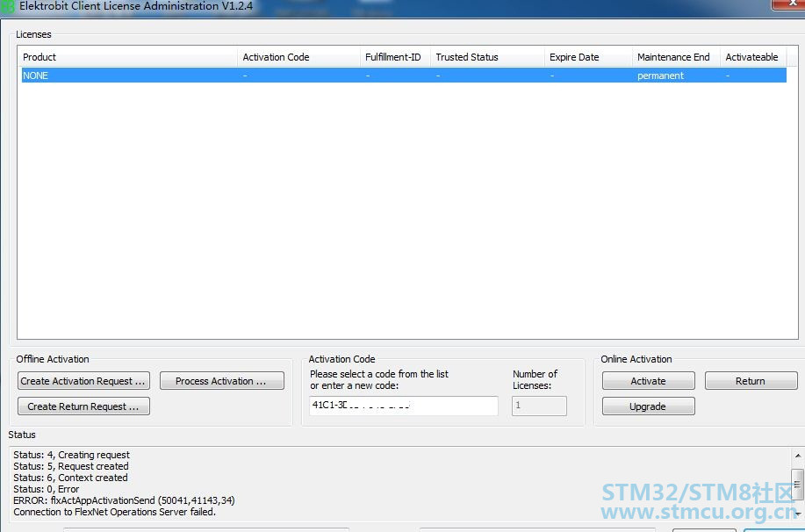
Task: Close the License Administration window
Action: pos(789,4)
